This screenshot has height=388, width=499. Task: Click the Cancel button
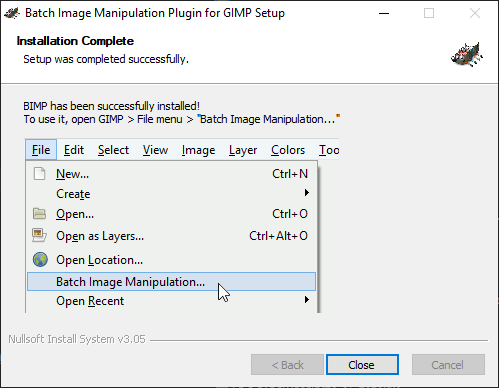coord(448,364)
